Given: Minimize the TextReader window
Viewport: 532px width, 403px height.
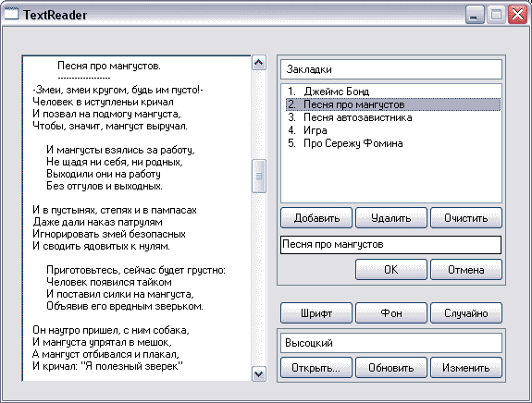Looking at the screenshot, I should [x=475, y=15].
